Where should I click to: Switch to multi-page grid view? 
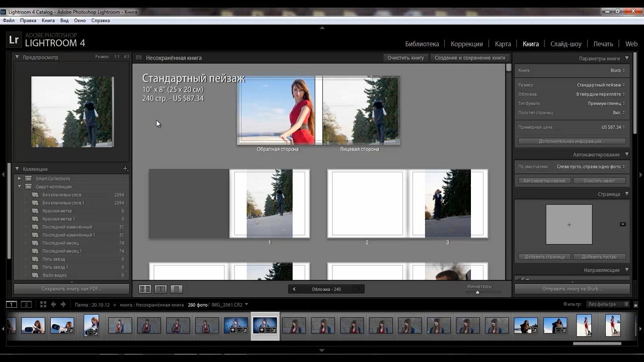(145, 289)
